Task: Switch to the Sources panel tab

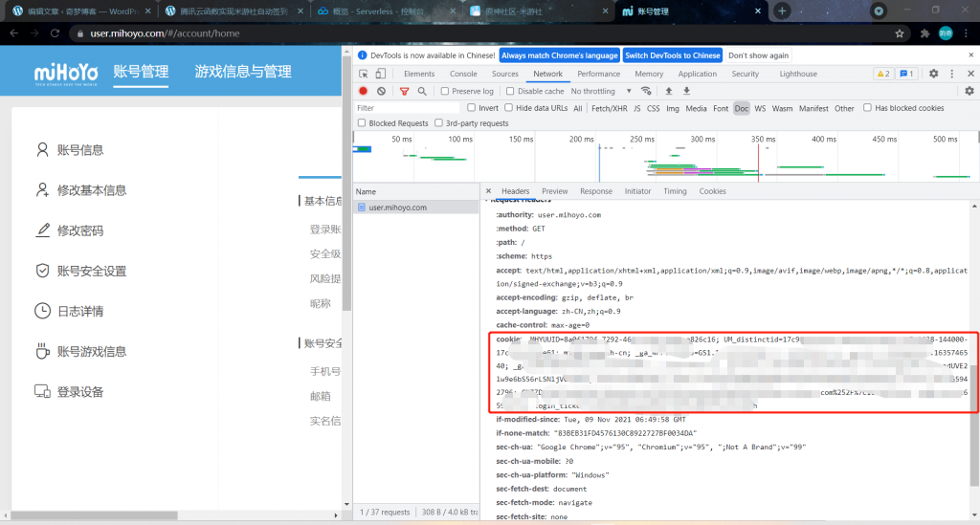Action: tap(505, 74)
